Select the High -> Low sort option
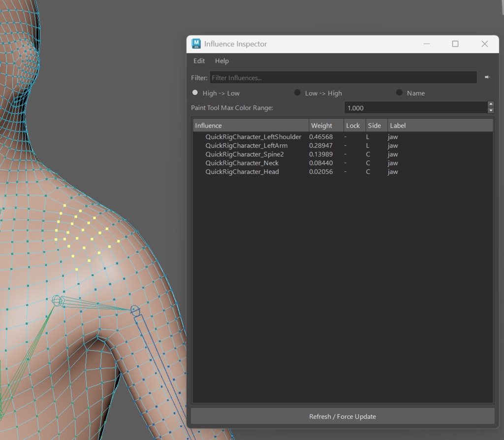The height and width of the screenshot is (440, 504). point(195,93)
